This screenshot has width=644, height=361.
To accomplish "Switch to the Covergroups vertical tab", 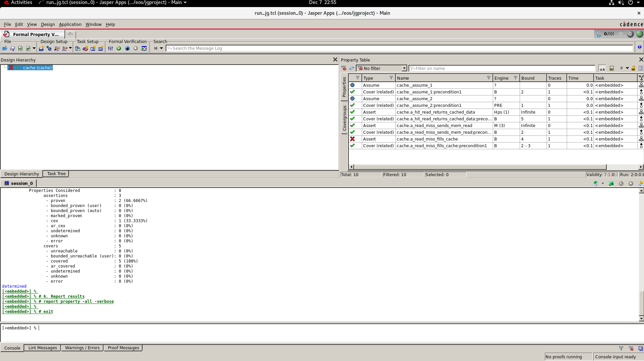I will point(344,118).
